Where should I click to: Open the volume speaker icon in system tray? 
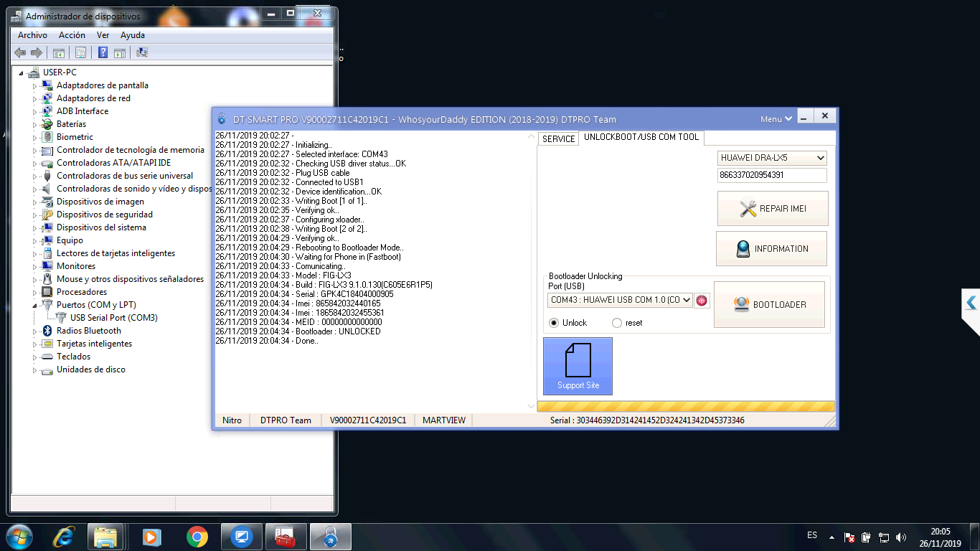pyautogui.click(x=901, y=537)
